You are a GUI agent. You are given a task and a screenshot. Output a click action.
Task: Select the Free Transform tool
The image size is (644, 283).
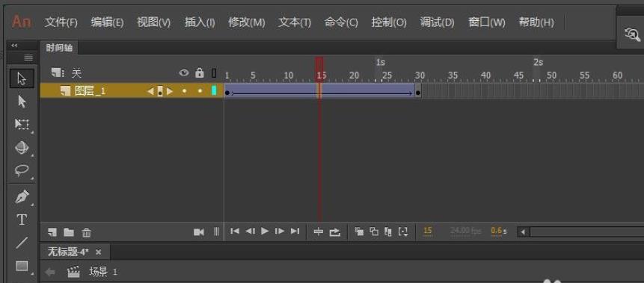tap(22, 124)
